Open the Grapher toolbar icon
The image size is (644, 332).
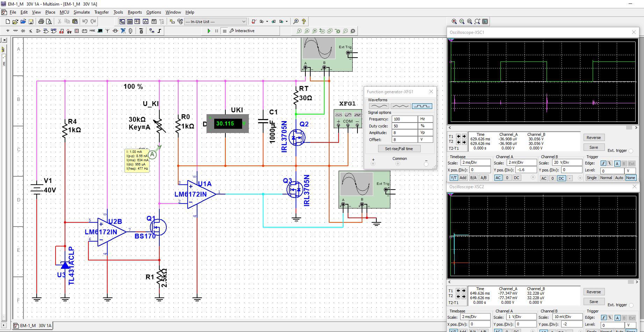click(x=145, y=22)
